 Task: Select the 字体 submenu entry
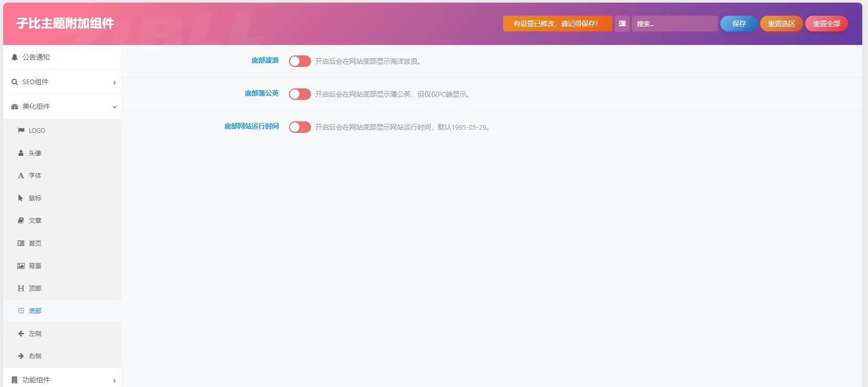[62, 176]
